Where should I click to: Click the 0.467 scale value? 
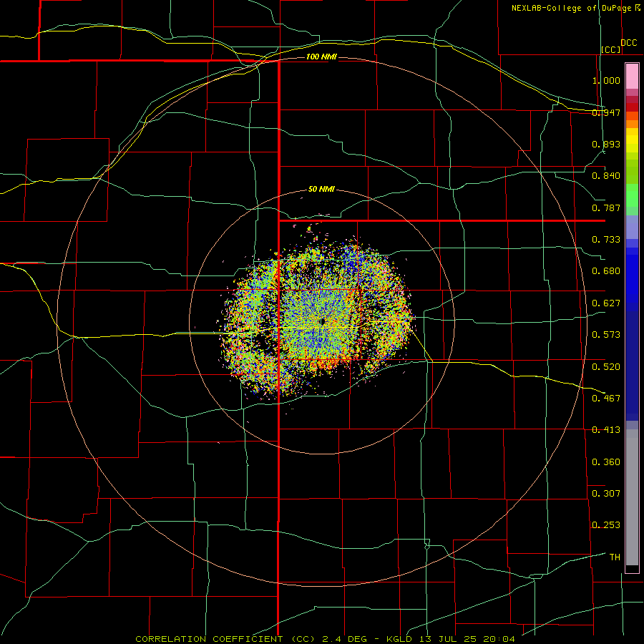(x=606, y=399)
